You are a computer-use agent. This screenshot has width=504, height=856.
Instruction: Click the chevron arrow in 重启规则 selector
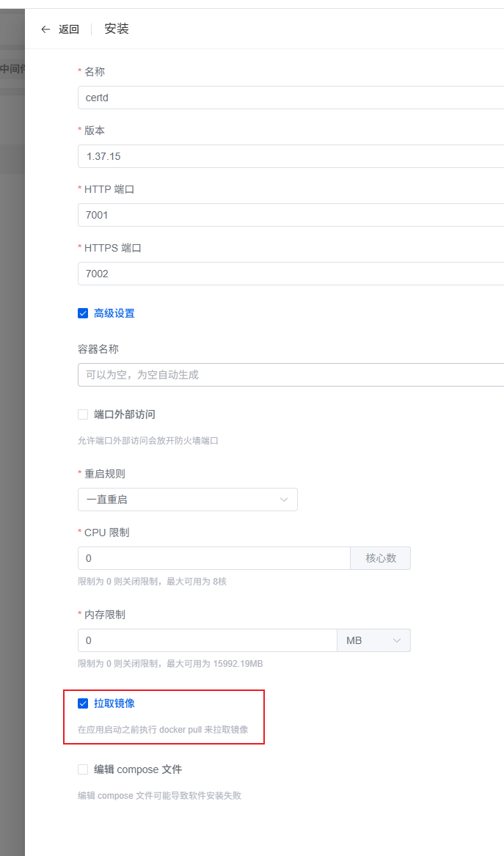pyautogui.click(x=284, y=500)
